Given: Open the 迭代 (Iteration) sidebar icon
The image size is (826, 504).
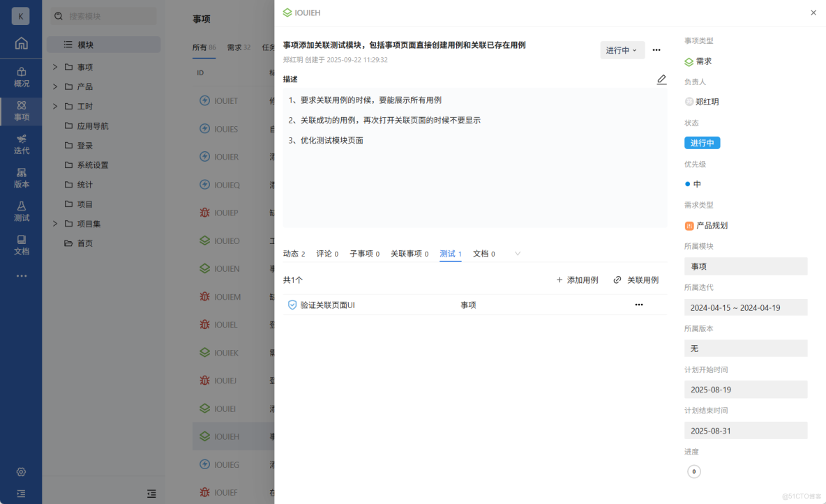Looking at the screenshot, I should coord(21,144).
